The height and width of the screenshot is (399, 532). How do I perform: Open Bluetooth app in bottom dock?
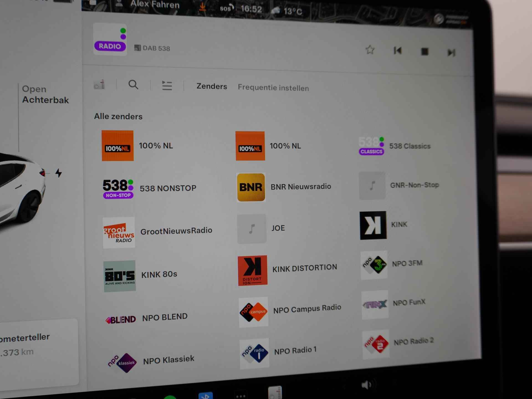(x=205, y=395)
